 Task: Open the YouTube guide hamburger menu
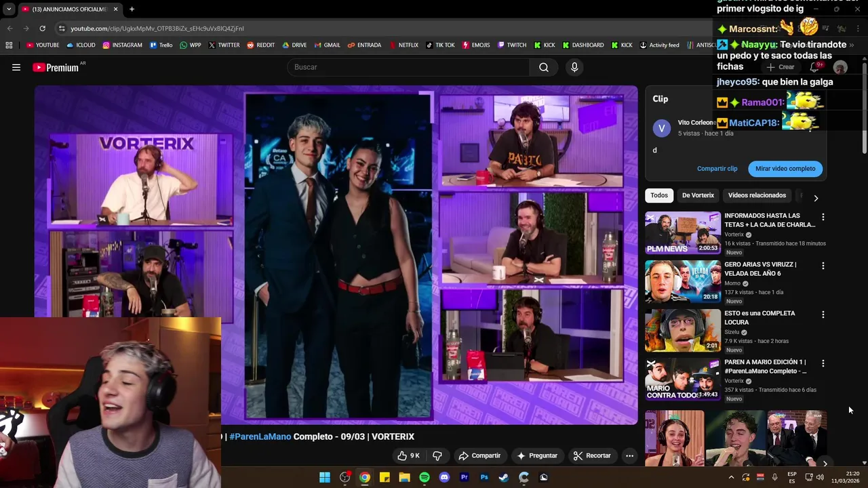pyautogui.click(x=16, y=67)
